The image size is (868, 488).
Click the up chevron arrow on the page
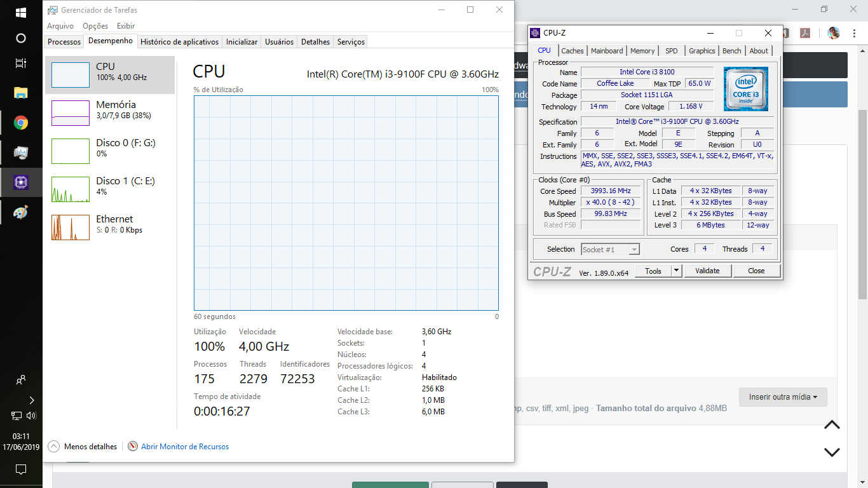pyautogui.click(x=832, y=425)
